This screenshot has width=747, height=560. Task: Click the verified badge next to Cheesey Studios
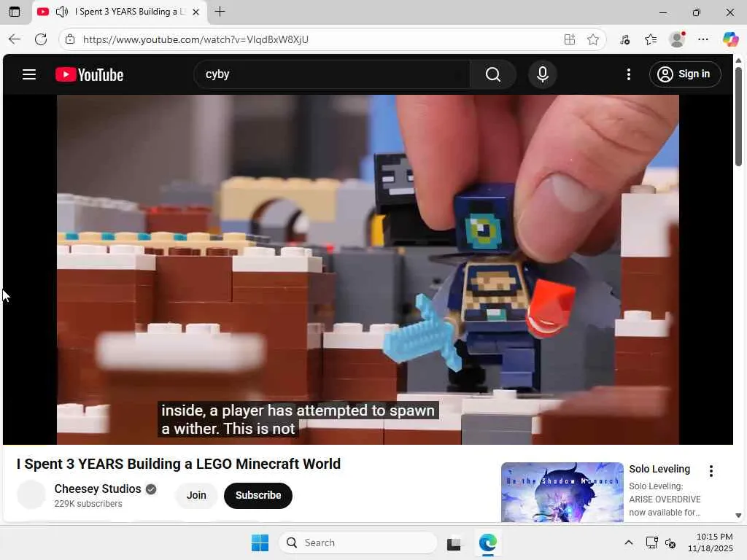click(x=151, y=489)
